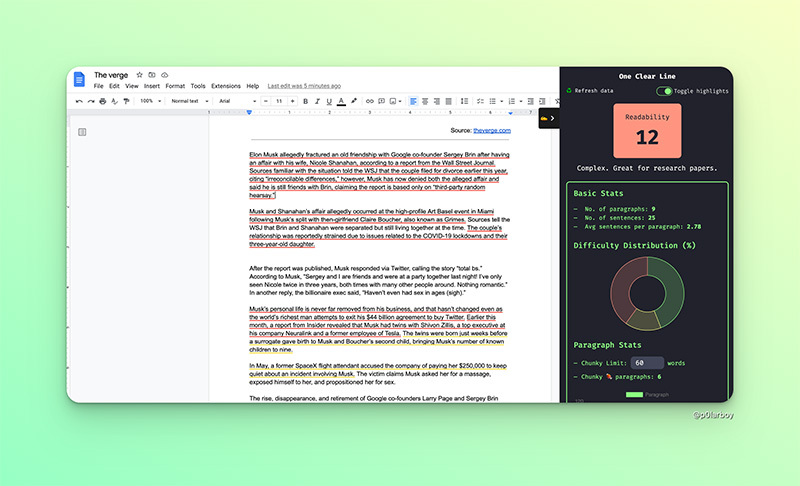Screen dimensions: 800x486
Task: Show the document outline icon in left margin
Action: pyautogui.click(x=82, y=132)
